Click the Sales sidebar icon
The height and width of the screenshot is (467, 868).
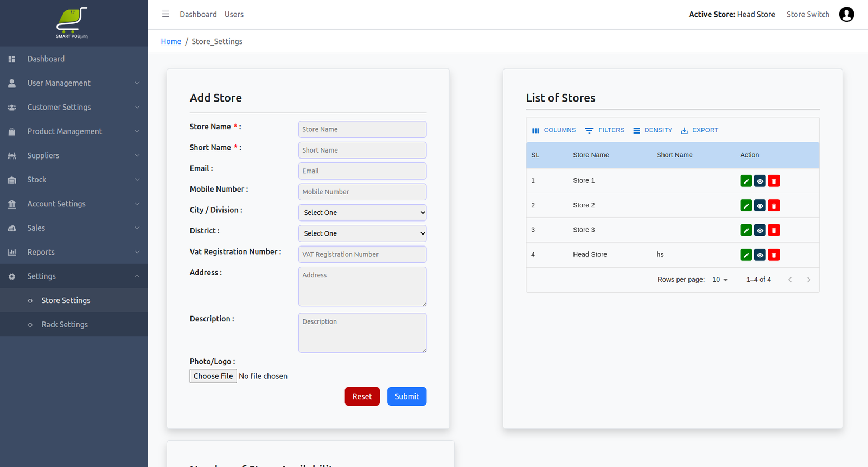tap(12, 228)
